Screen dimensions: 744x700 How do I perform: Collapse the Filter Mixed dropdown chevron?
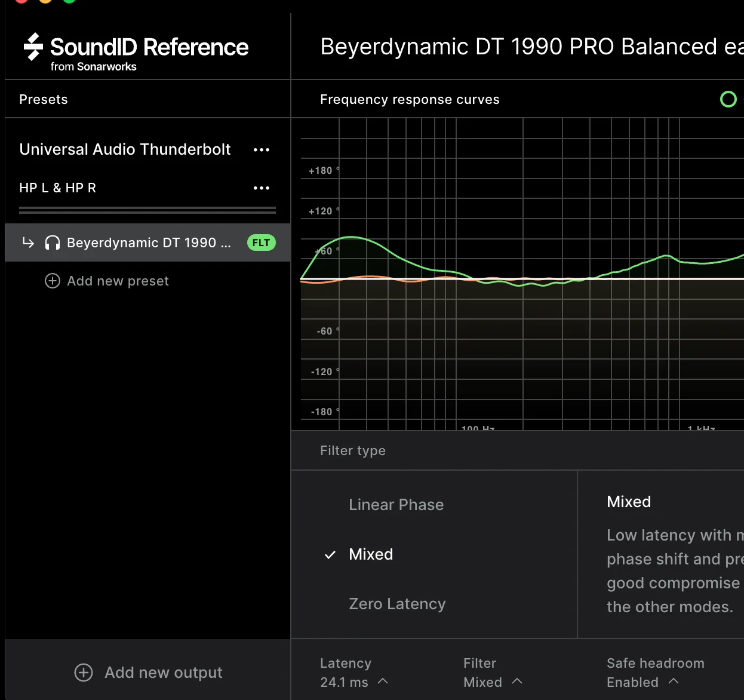(x=518, y=681)
